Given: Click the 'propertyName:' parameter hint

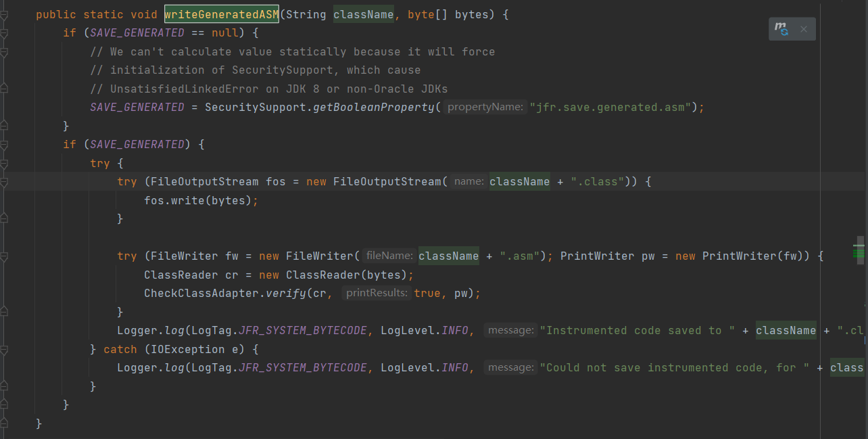Looking at the screenshot, I should point(485,107).
